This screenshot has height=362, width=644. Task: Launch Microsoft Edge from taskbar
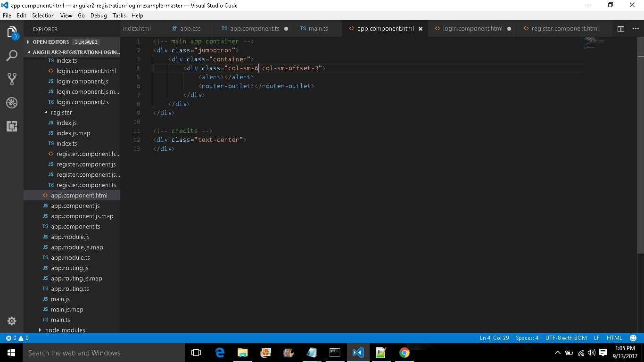tap(220, 353)
